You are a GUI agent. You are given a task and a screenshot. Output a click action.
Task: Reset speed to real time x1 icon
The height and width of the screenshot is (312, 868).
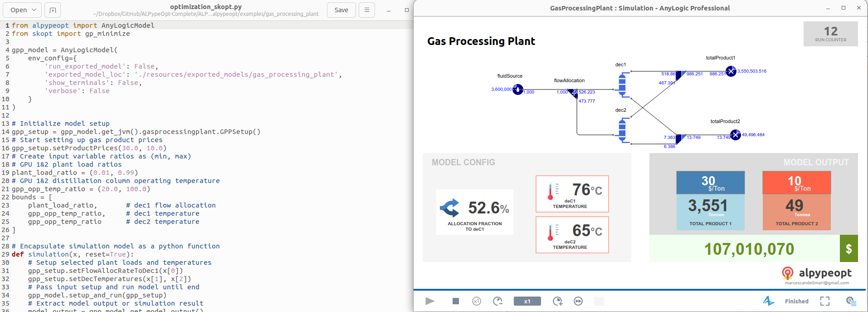pos(477,301)
